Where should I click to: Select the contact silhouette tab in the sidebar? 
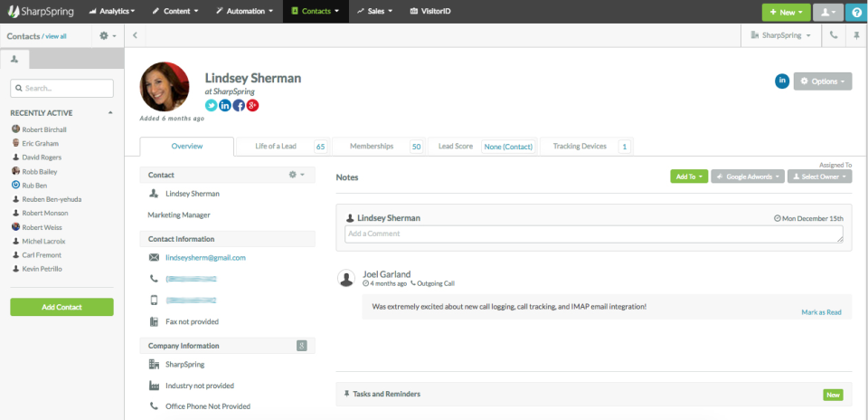pos(14,59)
